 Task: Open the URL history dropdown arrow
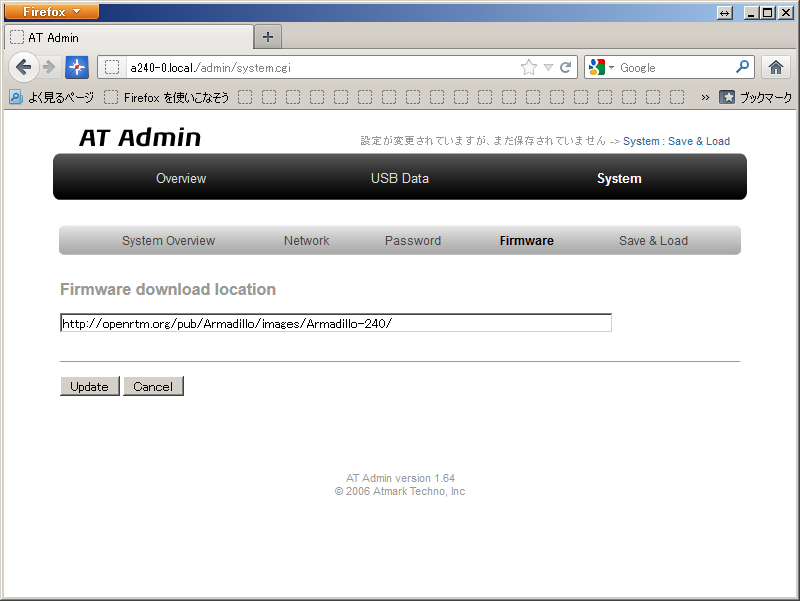(x=548, y=67)
